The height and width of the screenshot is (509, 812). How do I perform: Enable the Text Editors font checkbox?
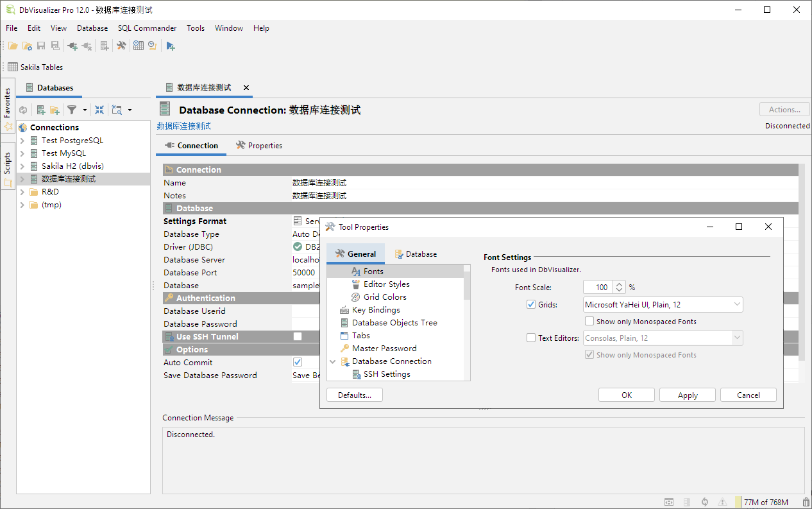(531, 338)
